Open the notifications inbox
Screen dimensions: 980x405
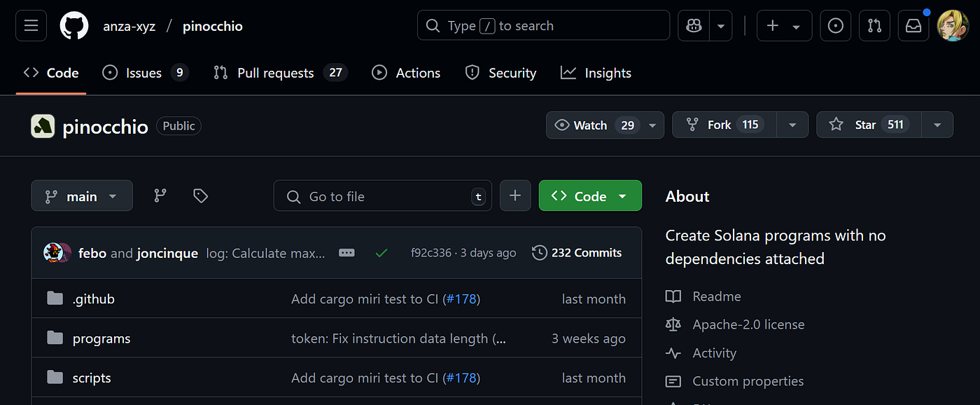(x=913, y=26)
